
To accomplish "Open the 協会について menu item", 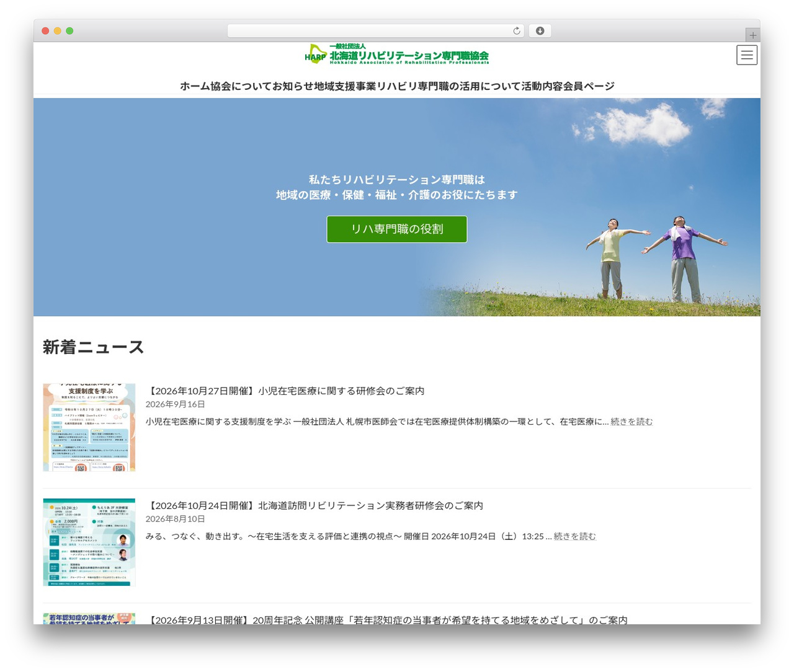I will [241, 86].
